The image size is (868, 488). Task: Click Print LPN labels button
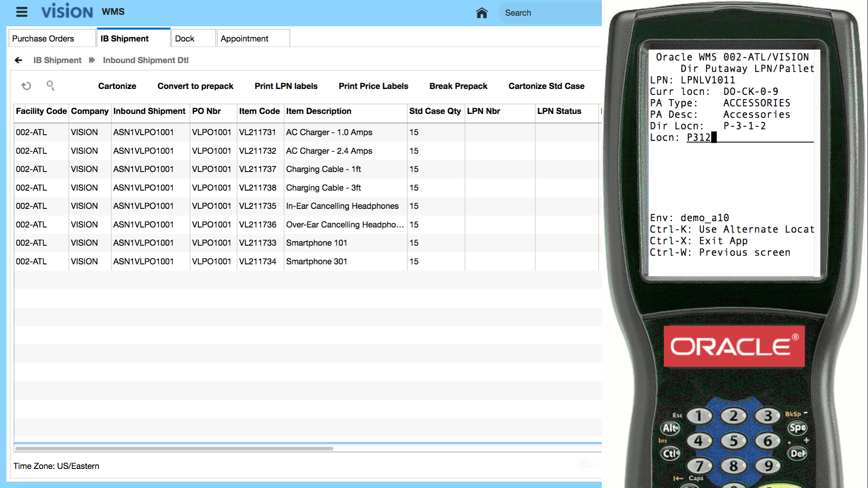click(x=286, y=86)
